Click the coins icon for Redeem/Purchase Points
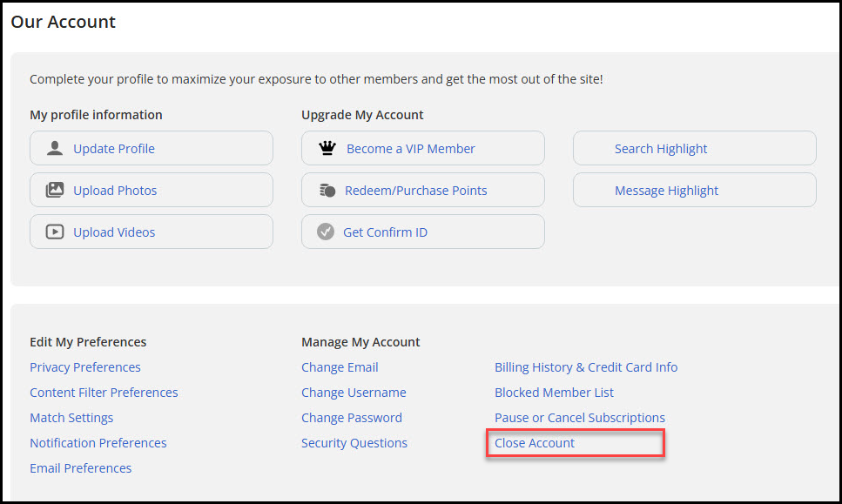 point(327,190)
